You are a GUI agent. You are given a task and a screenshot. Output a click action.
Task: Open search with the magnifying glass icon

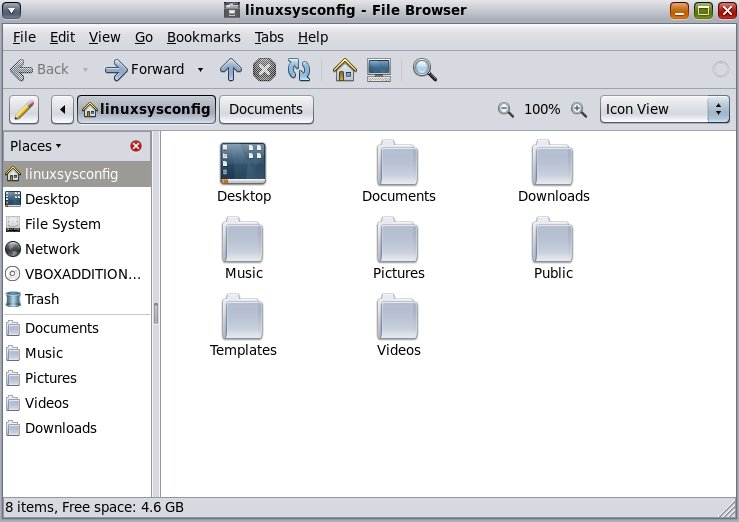click(x=425, y=69)
